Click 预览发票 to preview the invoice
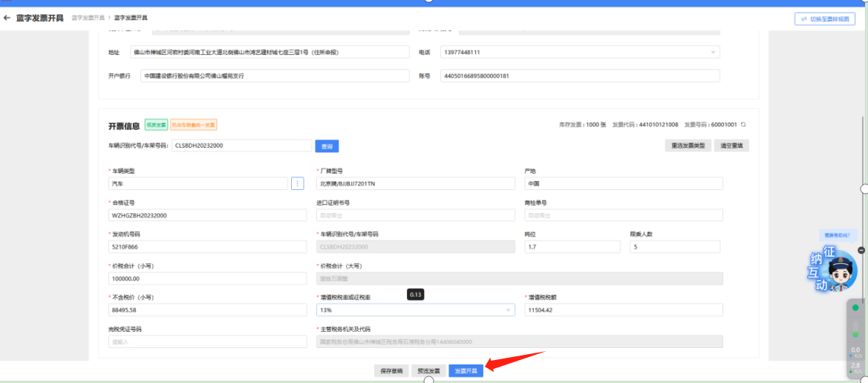The height and width of the screenshot is (383, 868). (x=428, y=370)
